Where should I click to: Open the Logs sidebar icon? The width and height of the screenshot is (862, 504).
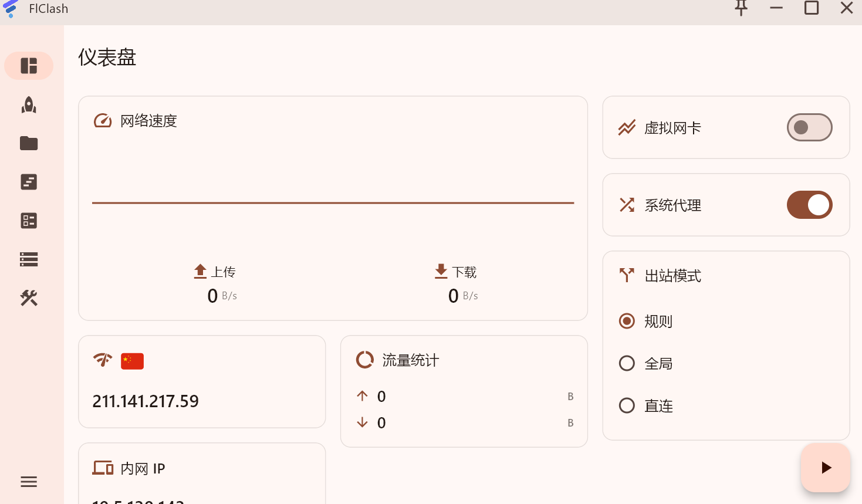click(x=29, y=182)
